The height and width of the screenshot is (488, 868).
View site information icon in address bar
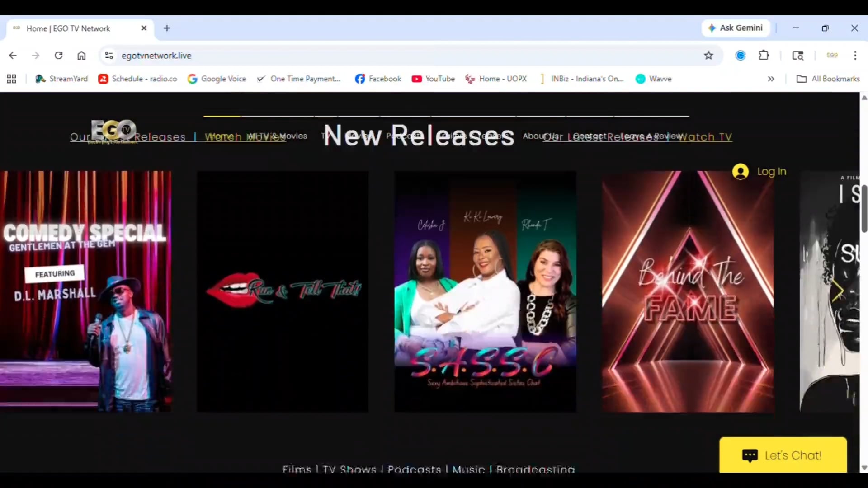pos(109,55)
